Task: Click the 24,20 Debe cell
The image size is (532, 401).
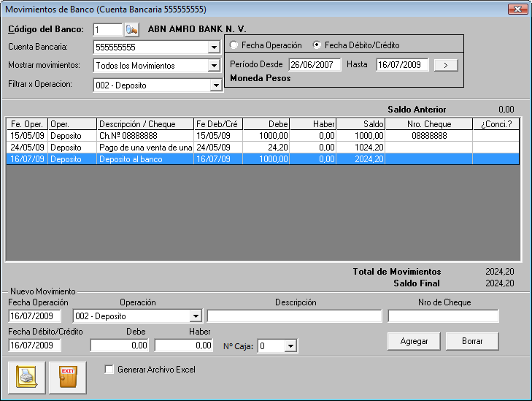Action: click(266, 148)
